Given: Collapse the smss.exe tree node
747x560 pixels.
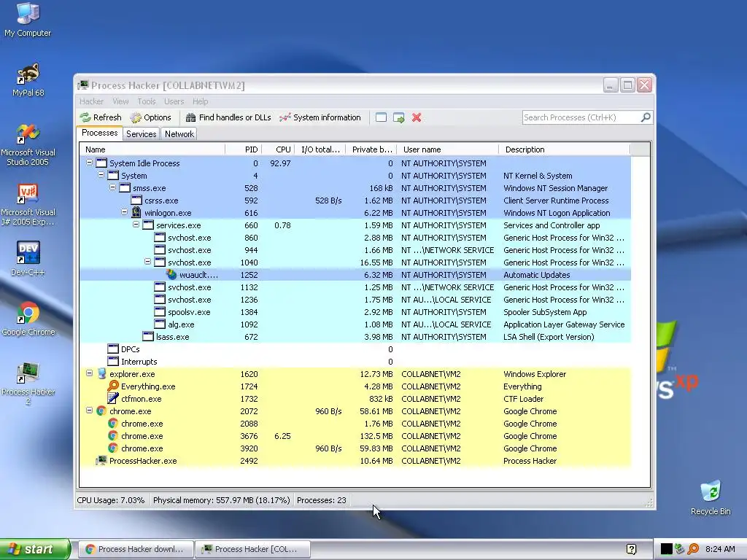Looking at the screenshot, I should (112, 187).
